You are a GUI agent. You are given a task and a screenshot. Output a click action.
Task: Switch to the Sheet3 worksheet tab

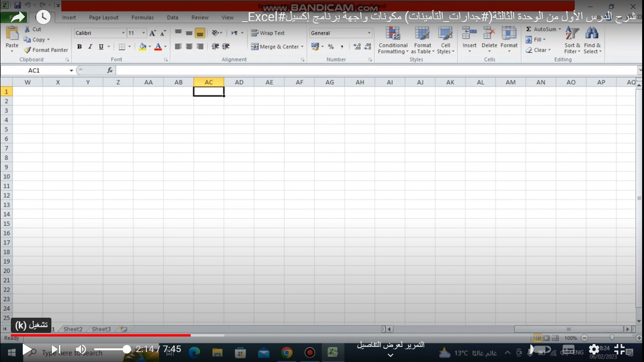[x=101, y=329]
